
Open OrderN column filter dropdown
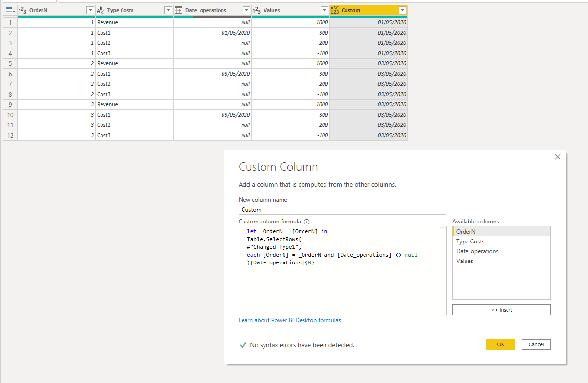coord(90,10)
